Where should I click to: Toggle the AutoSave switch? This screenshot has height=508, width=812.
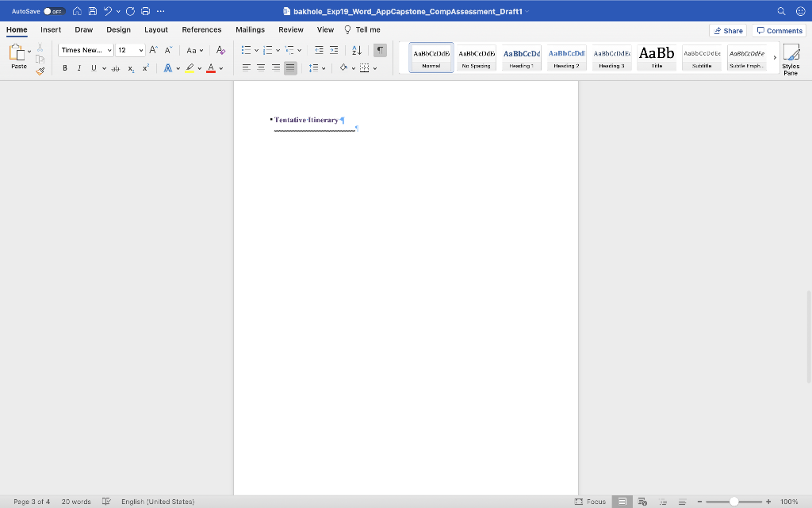[x=53, y=11]
